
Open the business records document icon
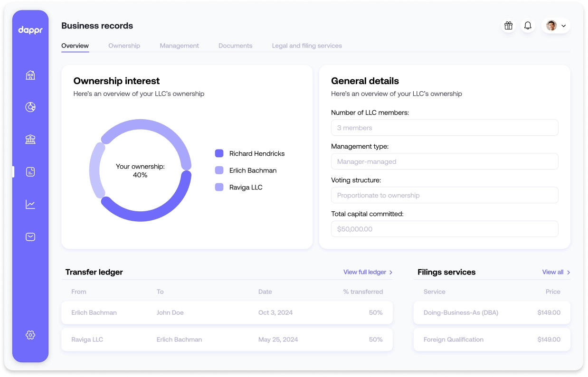pos(30,172)
